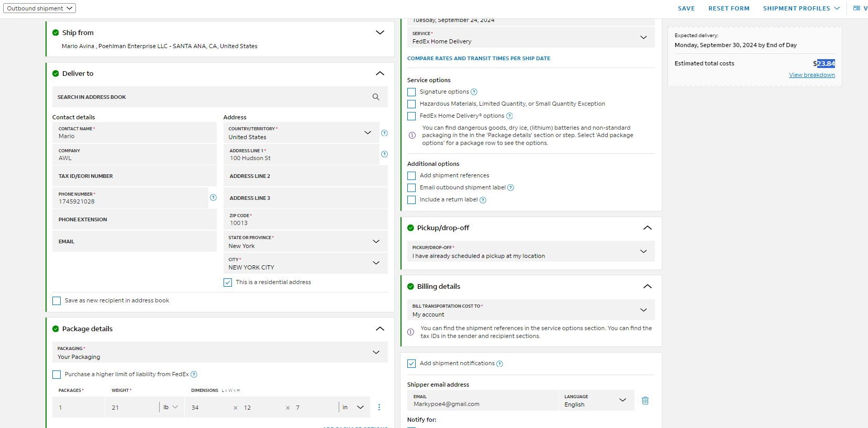The image size is (868, 428).
Task: Click green check icon beside Billing details
Action: click(x=410, y=286)
